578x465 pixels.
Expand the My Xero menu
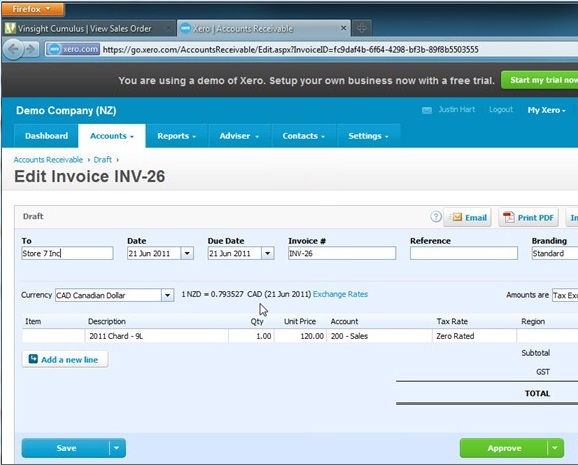coord(546,110)
